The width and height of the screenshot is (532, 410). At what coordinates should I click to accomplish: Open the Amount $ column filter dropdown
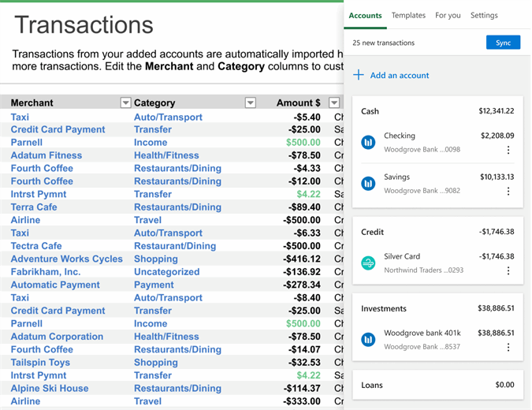(334, 102)
